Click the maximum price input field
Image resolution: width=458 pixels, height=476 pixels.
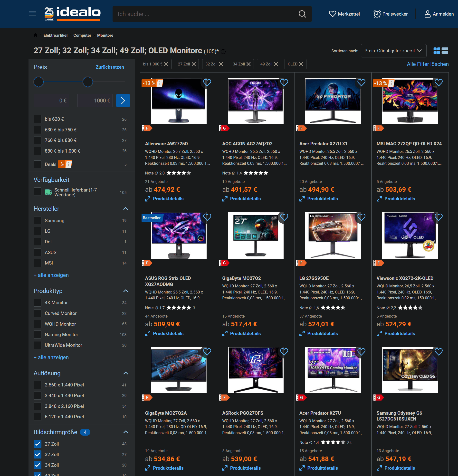(x=95, y=101)
